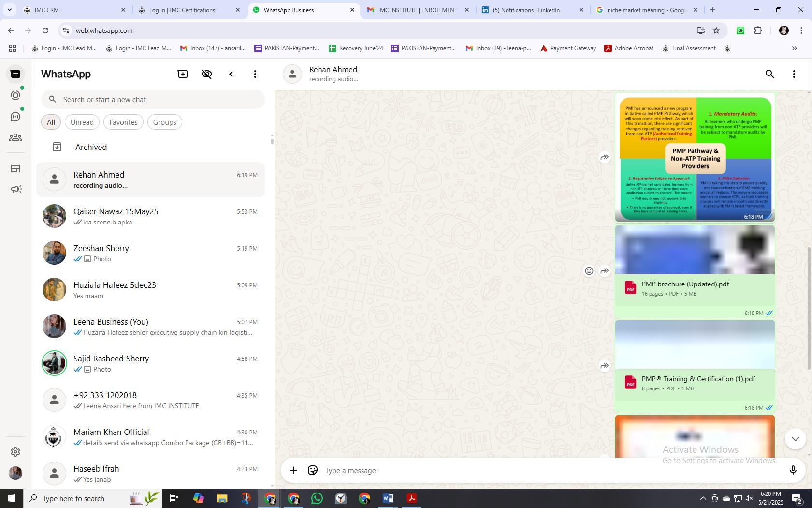Start a new chat icon
This screenshot has width=812, height=508.
coord(183,74)
